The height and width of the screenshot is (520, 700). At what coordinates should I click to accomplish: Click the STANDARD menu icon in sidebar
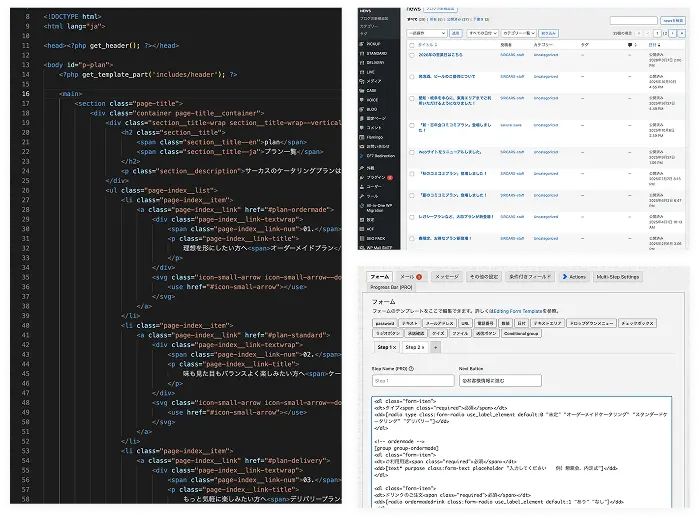pos(362,54)
